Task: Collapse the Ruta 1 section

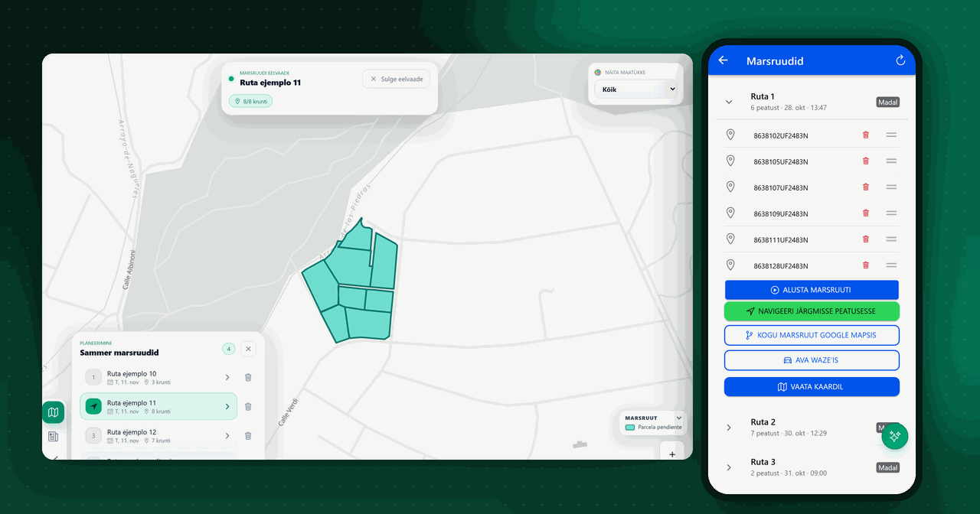Action: [x=729, y=102]
